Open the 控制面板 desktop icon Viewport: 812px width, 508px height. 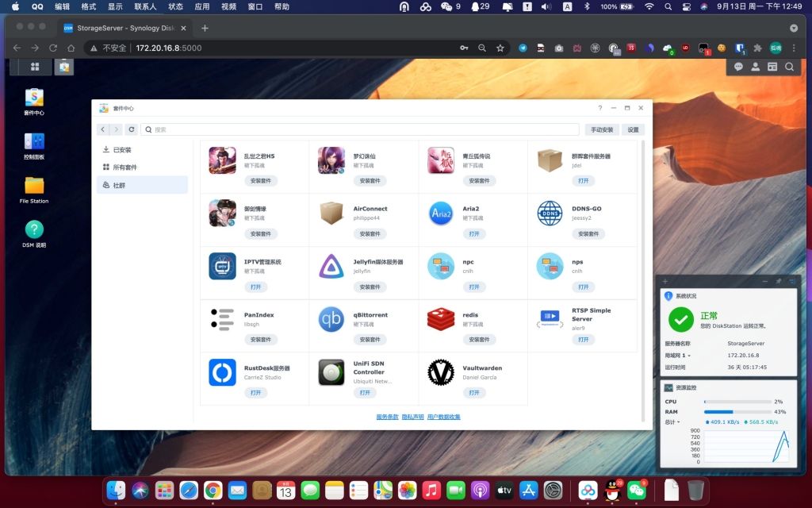(34, 141)
